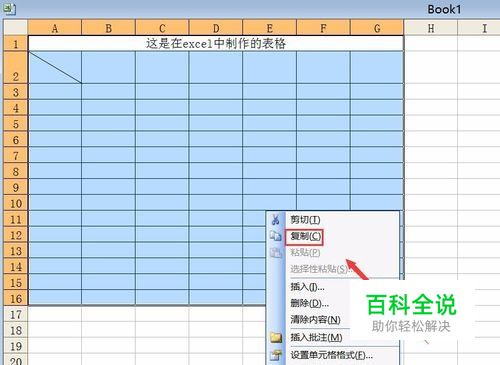This screenshot has height=365, width=500.
Task: Select row 7 header
Action: click(16, 155)
